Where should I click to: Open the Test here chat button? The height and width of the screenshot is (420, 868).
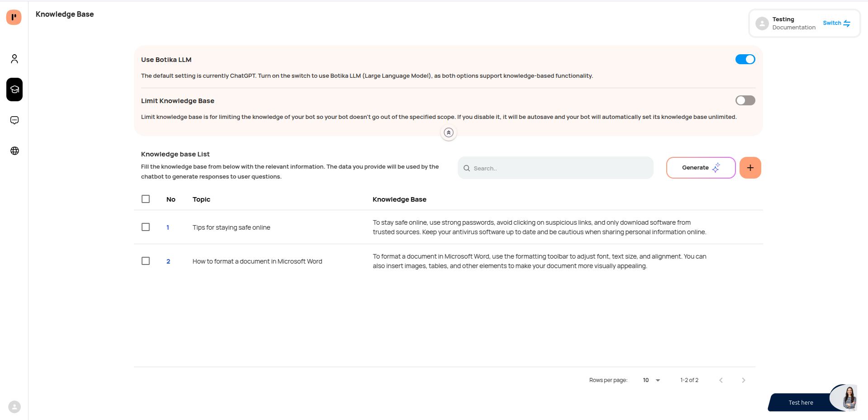pyautogui.click(x=801, y=402)
